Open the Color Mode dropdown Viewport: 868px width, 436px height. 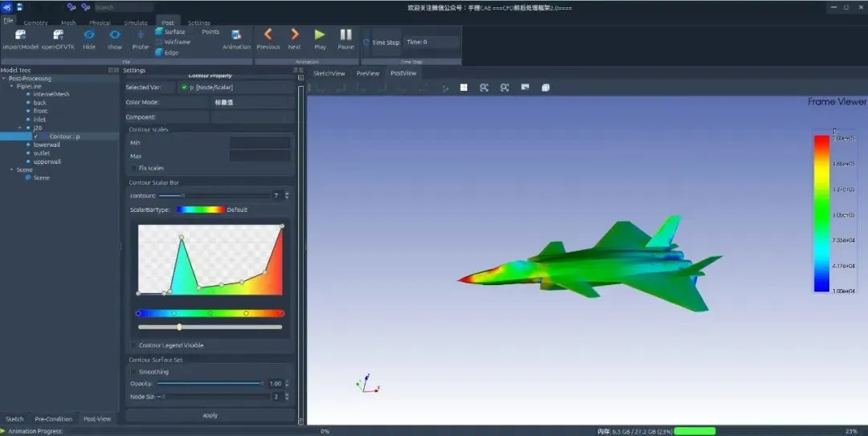(x=252, y=102)
